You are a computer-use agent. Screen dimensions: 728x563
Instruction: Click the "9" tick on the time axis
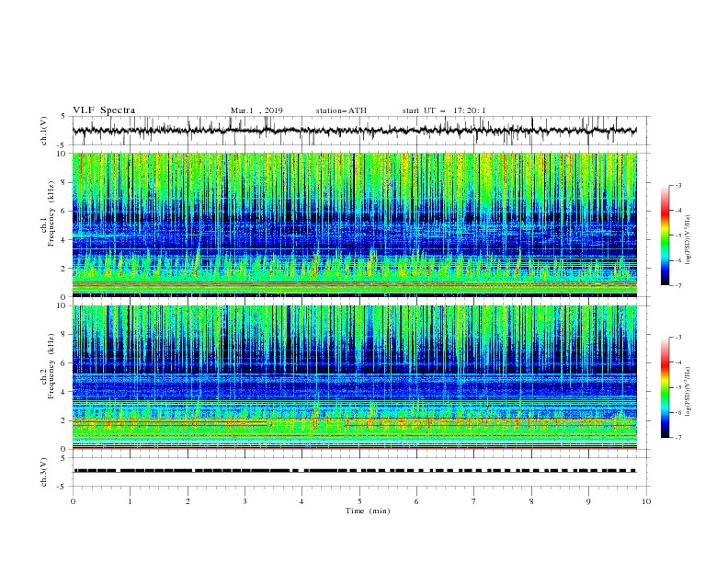point(588,501)
